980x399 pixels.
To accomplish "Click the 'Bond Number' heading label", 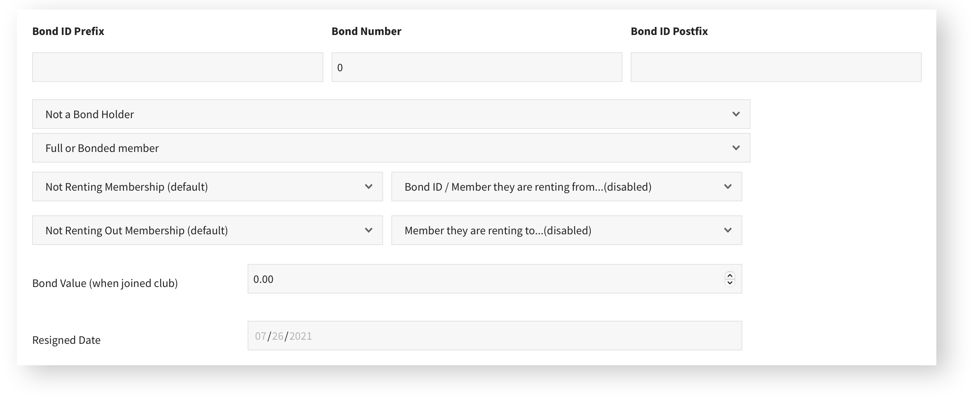I will tap(366, 31).
